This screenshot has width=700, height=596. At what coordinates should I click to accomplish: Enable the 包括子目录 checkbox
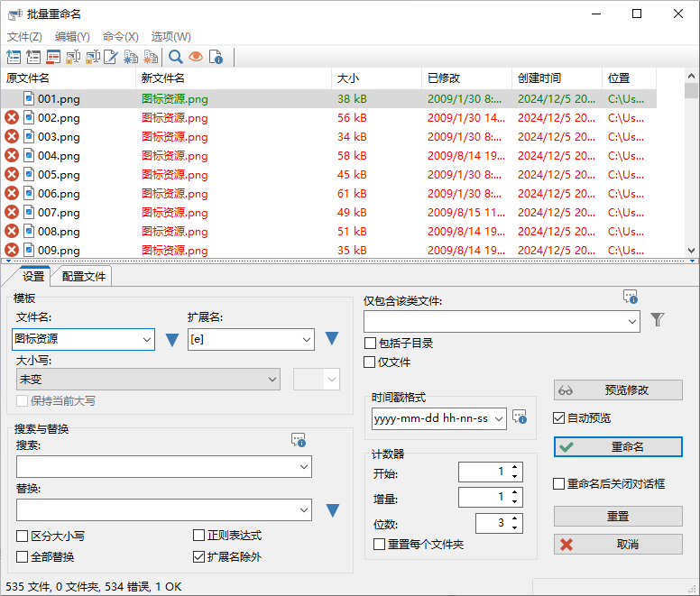[370, 343]
